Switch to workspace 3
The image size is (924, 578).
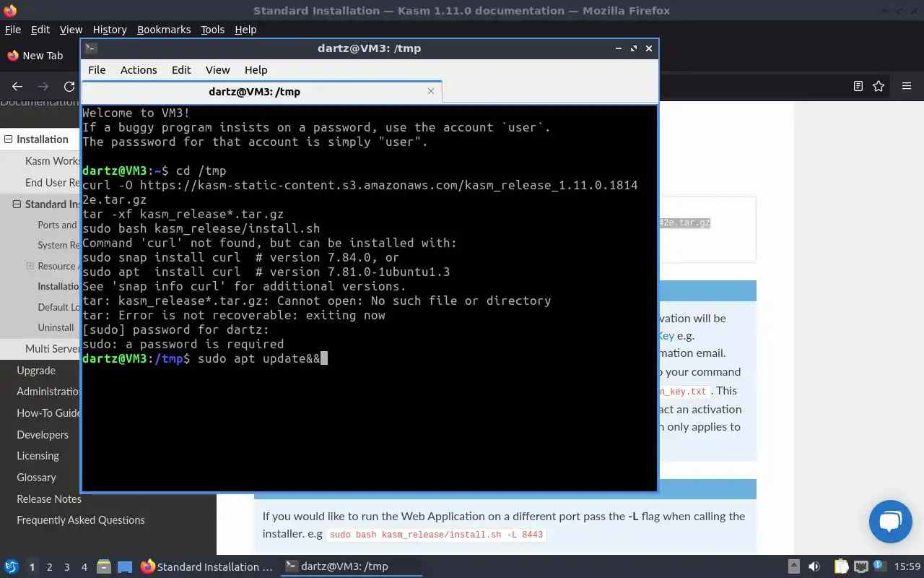click(x=66, y=567)
